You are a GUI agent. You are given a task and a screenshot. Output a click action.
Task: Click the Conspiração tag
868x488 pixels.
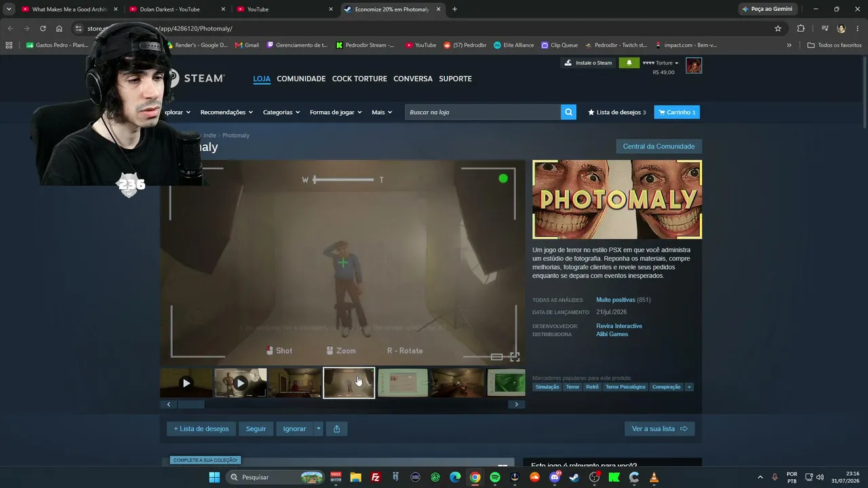tap(666, 387)
